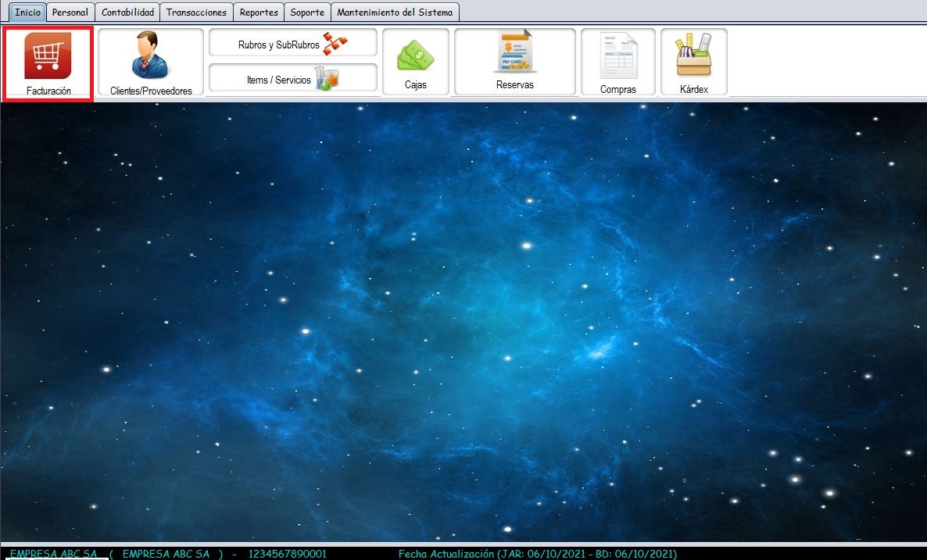Click the Rubros y SubRubros button
Screen dimensions: 927x560
pos(292,44)
